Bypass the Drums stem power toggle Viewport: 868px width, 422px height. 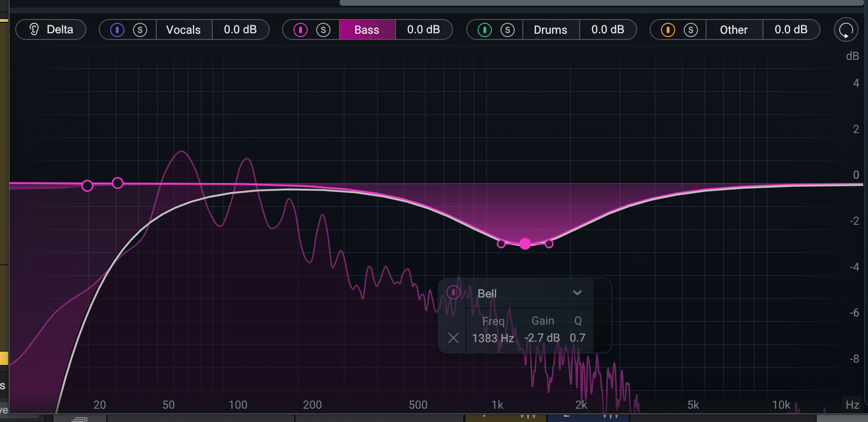[x=485, y=30]
